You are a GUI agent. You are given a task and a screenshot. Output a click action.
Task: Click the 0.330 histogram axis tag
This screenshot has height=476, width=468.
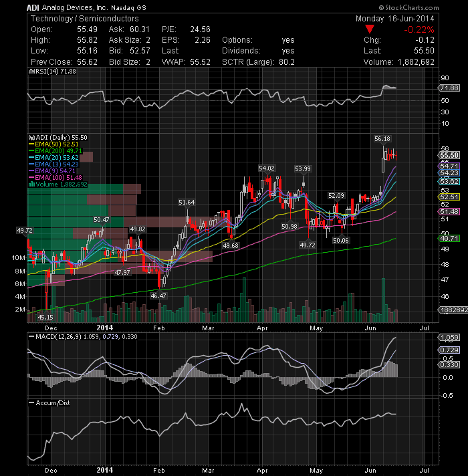(449, 364)
